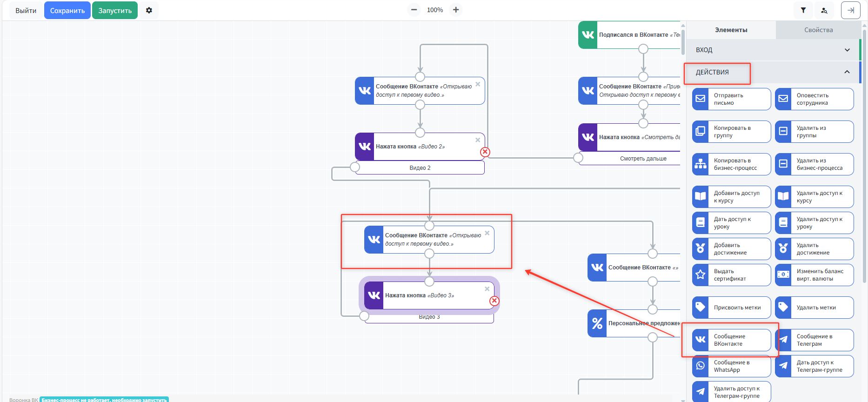Pick 'Выдать сертификат' star action

click(x=731, y=275)
